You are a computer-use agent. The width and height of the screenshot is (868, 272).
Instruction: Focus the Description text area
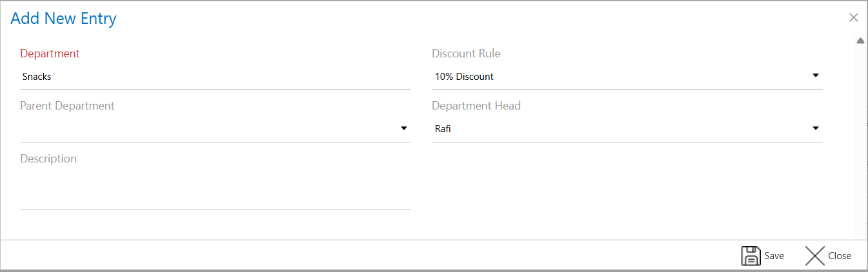[215, 188]
